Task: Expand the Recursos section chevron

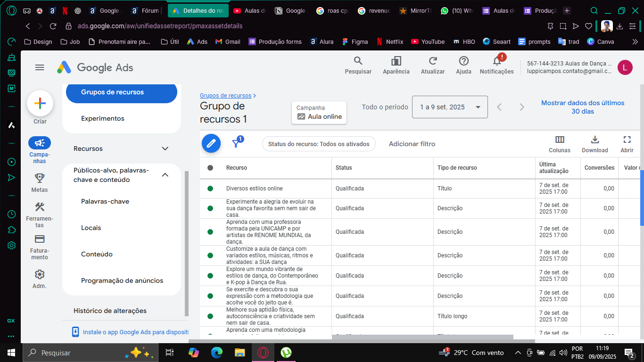Action: point(165,148)
